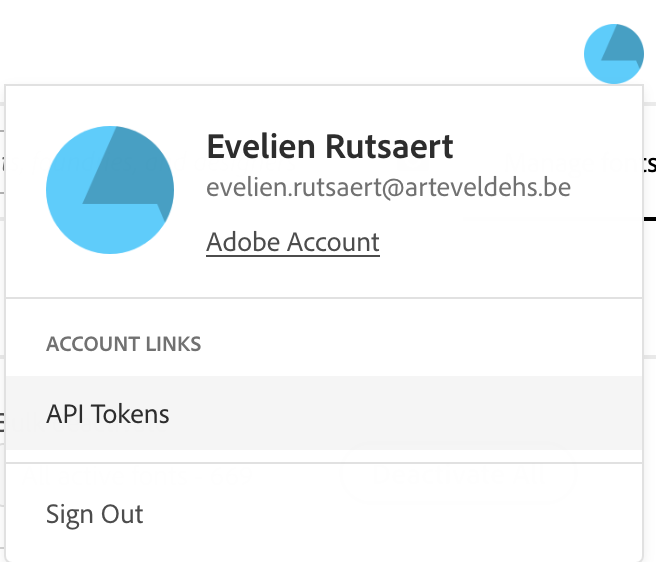
Task: Click the profile photo in the popup header
Action: (110, 189)
